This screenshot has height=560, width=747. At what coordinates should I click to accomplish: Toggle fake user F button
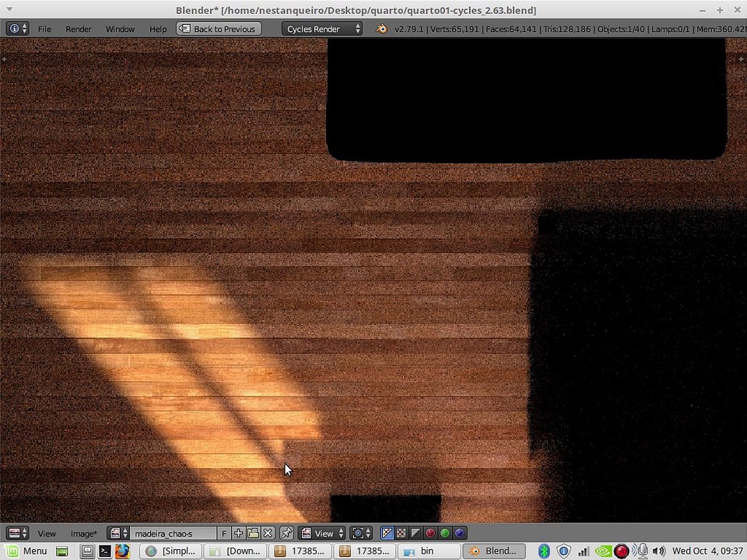(x=224, y=534)
